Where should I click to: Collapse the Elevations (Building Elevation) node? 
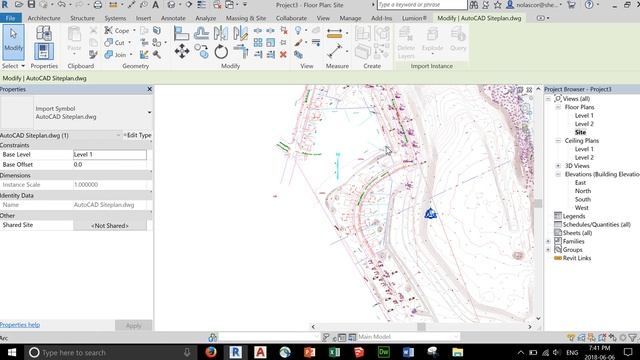coord(558,174)
